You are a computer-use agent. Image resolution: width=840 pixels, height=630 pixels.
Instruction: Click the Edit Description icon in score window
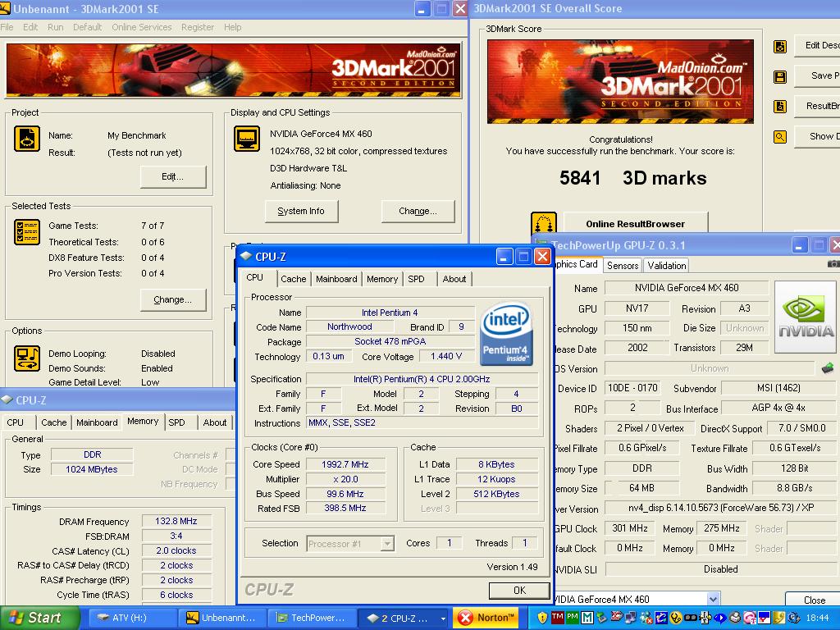point(780,47)
